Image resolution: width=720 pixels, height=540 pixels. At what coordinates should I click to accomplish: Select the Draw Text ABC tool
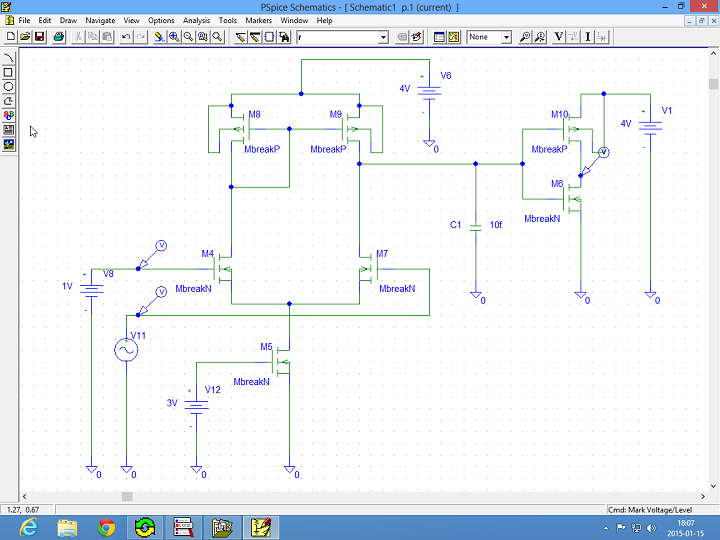coord(9,115)
